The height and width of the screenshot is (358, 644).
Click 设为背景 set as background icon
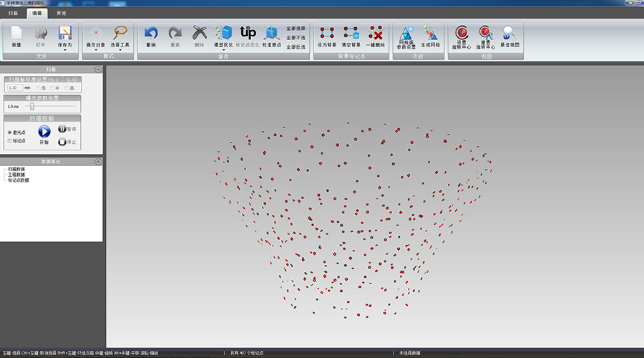327,33
